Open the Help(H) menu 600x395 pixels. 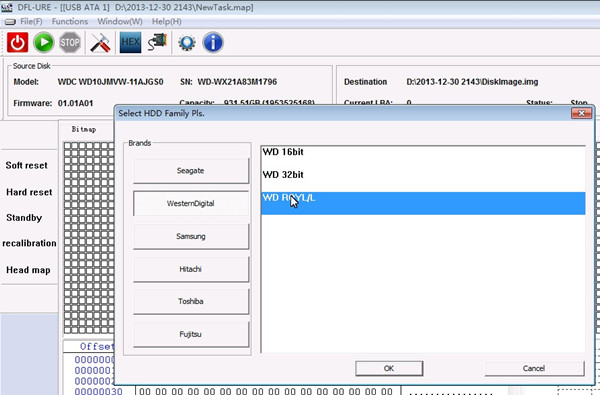click(166, 21)
